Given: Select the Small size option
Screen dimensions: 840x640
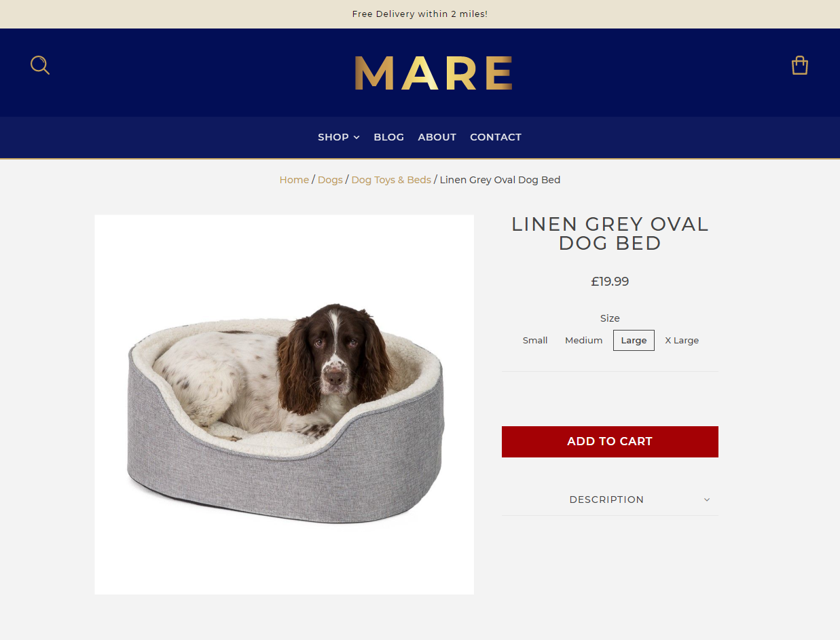Looking at the screenshot, I should coord(535,341).
